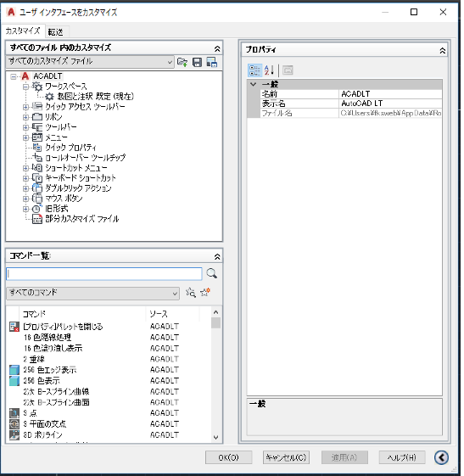The height and width of the screenshot is (476, 464).
Task: Open the すべてのコマンド filter dropdown
Action: (92, 293)
